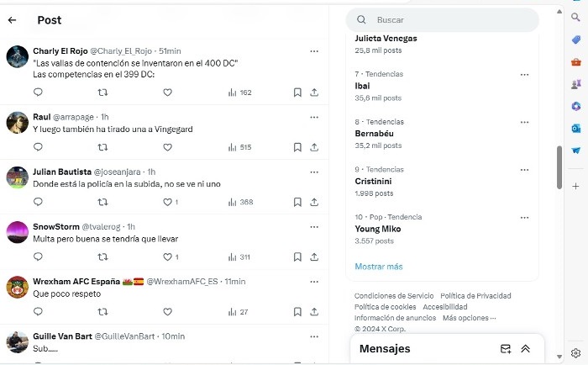Compose a new message in Mensajes
The height and width of the screenshot is (365, 588).
506,349
